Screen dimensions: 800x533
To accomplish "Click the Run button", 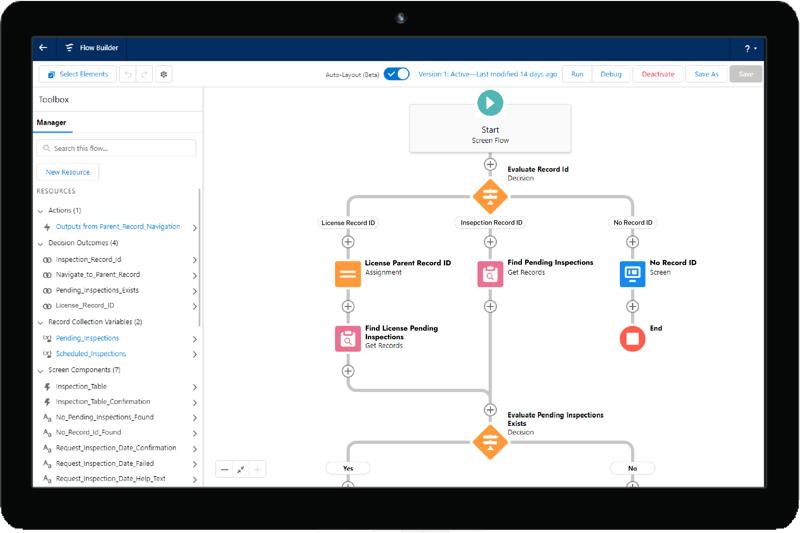I will [x=577, y=74].
